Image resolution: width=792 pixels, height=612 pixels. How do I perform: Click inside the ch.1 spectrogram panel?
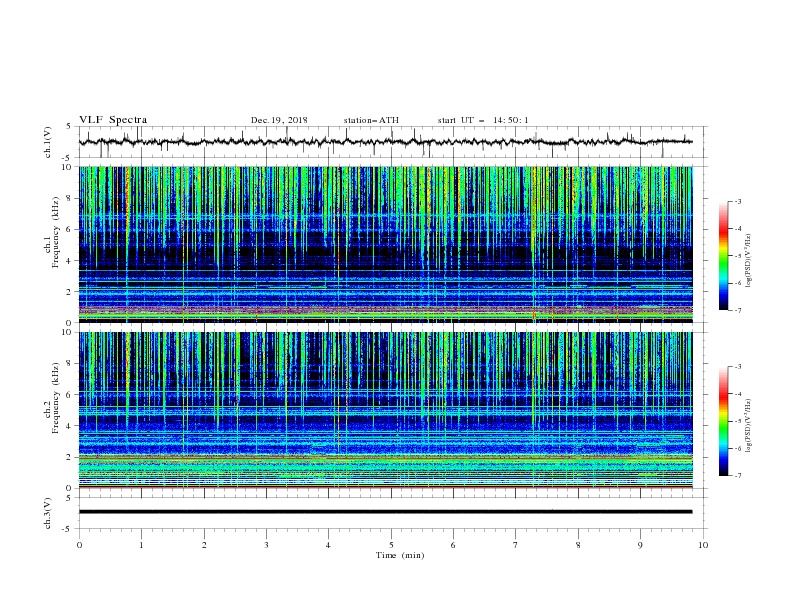385,244
